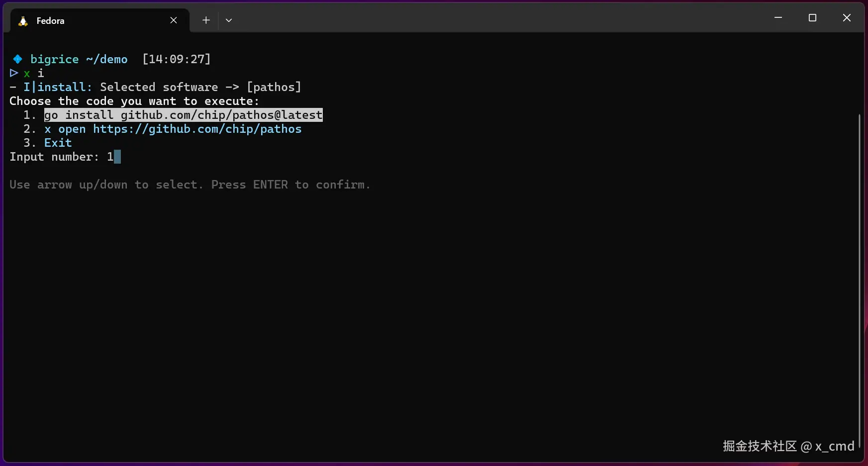Click the github.com/chip/pathos link
The width and height of the screenshot is (868, 466).
click(197, 129)
